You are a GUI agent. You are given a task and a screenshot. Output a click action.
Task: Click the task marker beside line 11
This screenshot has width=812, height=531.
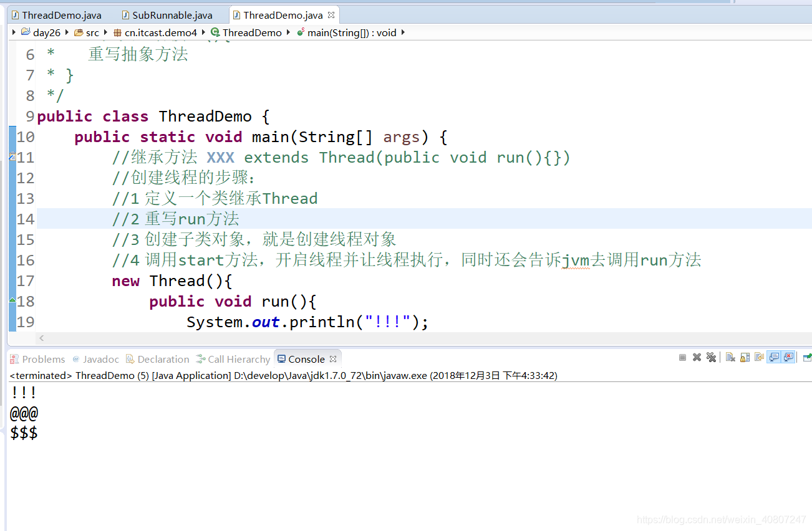click(x=12, y=157)
